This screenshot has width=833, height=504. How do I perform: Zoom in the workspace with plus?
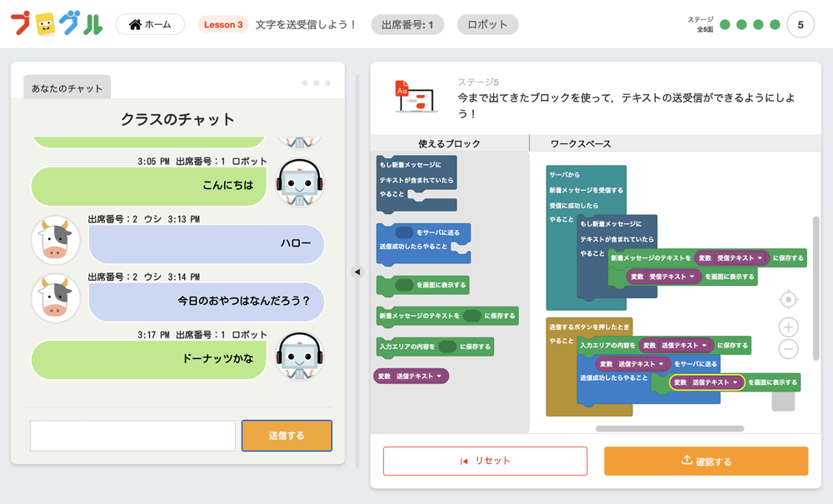pyautogui.click(x=788, y=327)
